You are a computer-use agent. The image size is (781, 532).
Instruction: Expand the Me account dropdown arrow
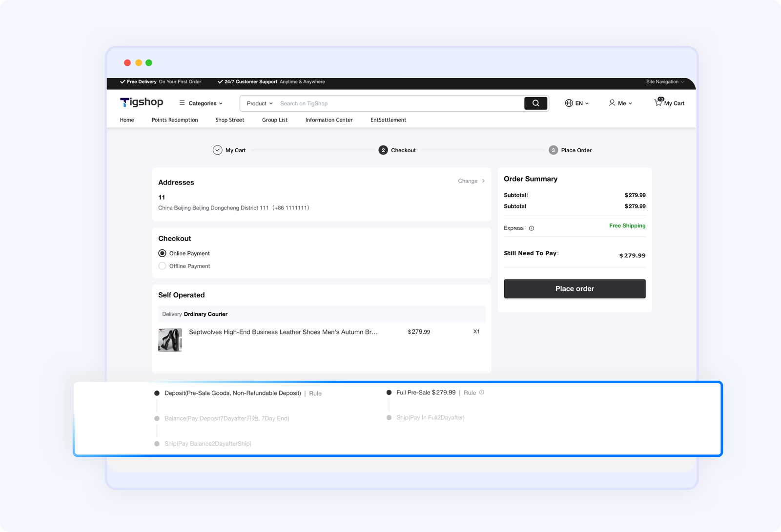630,103
